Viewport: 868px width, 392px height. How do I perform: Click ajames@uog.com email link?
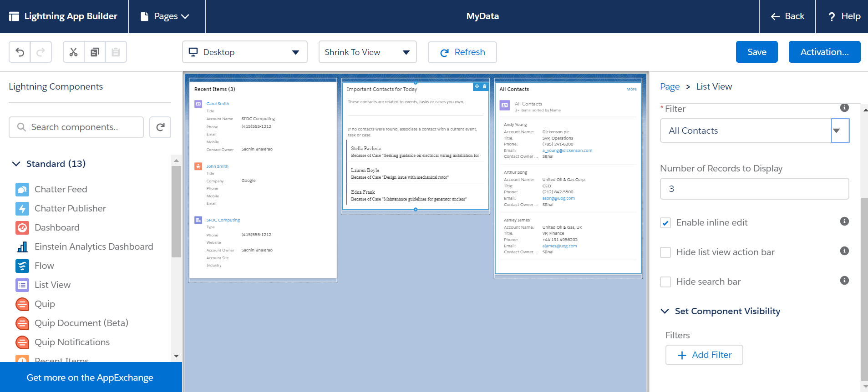pos(559,246)
